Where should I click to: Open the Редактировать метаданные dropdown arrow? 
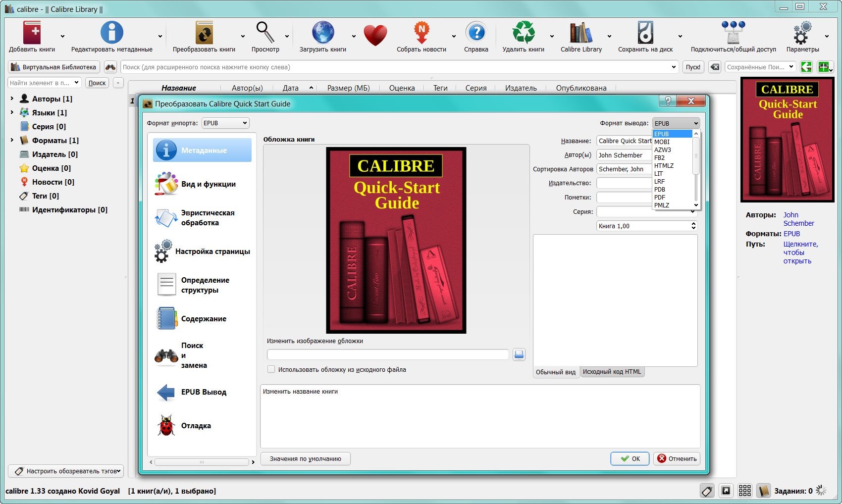[x=160, y=36]
